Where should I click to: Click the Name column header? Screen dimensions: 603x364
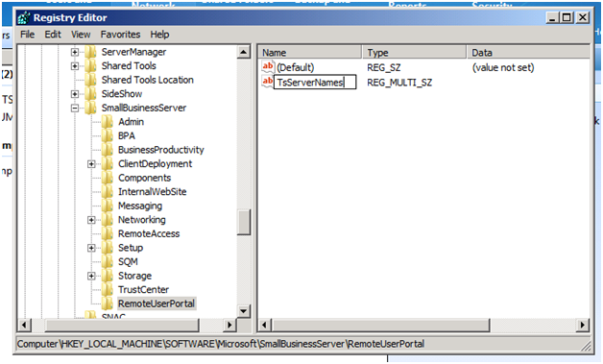coord(310,52)
